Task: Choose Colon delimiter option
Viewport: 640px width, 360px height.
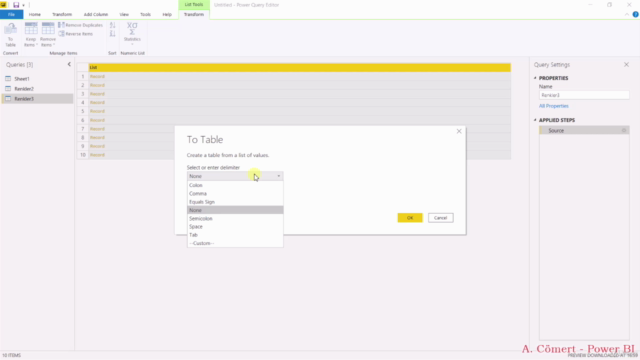Action: 235,185
